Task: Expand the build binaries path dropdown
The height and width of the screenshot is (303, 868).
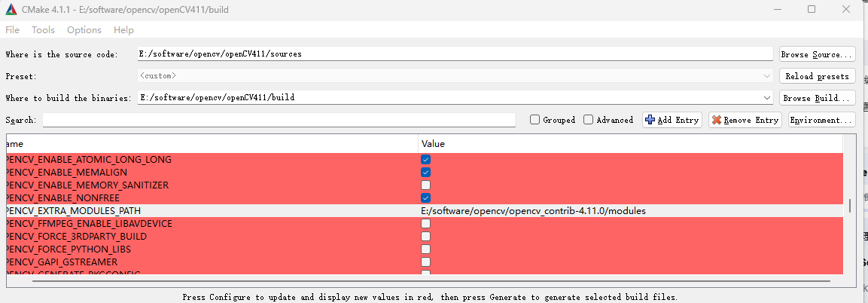Action: click(767, 97)
